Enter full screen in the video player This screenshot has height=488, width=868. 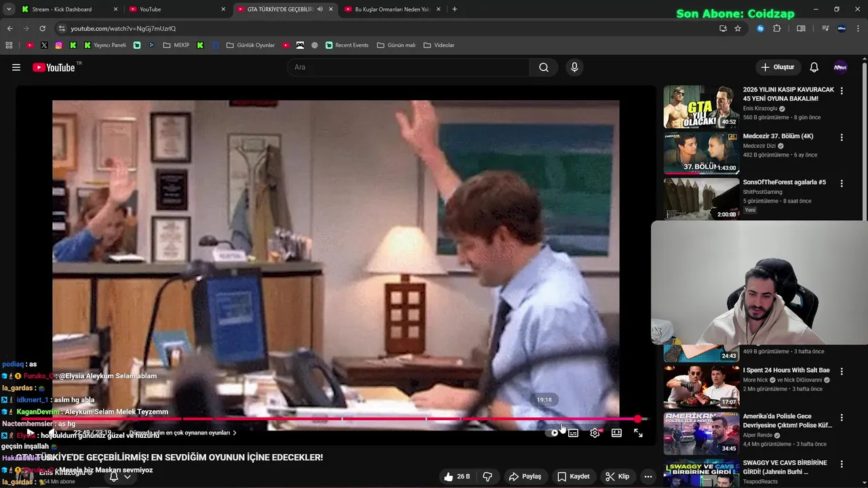[638, 432]
